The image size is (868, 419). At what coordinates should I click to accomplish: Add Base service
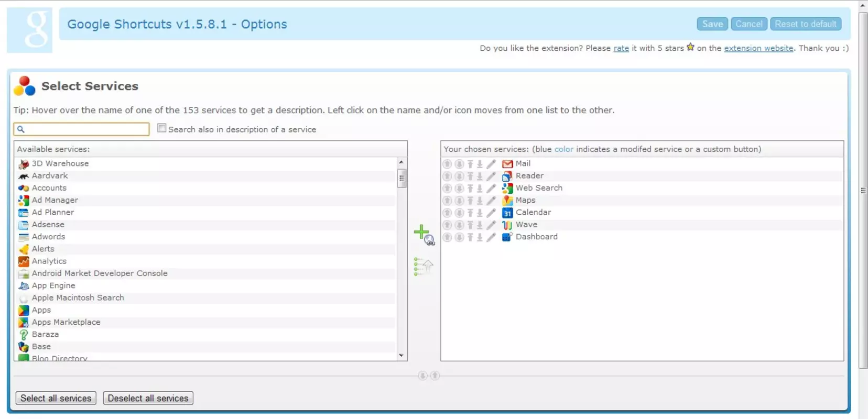(x=41, y=347)
